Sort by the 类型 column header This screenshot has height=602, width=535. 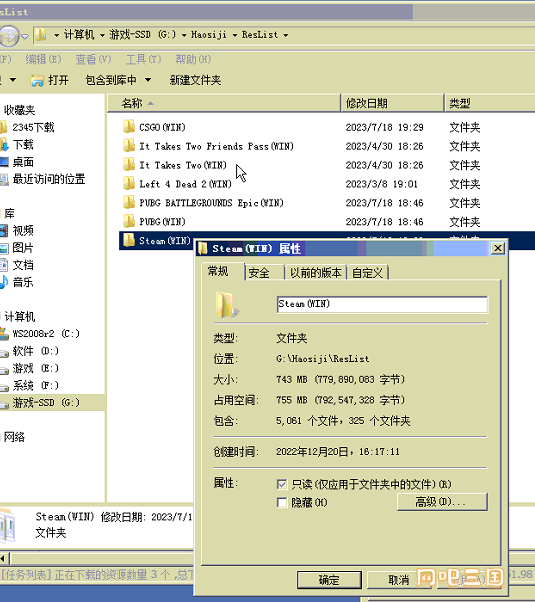pos(490,103)
